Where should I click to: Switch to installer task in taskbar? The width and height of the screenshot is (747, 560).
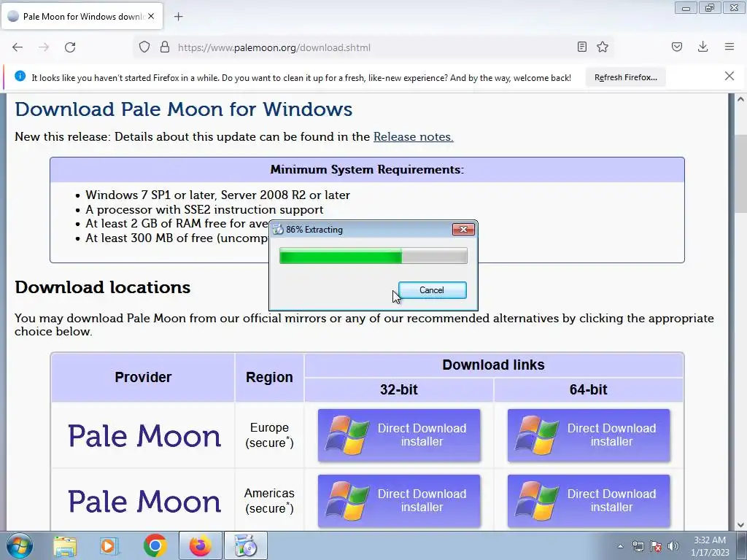tap(246, 545)
